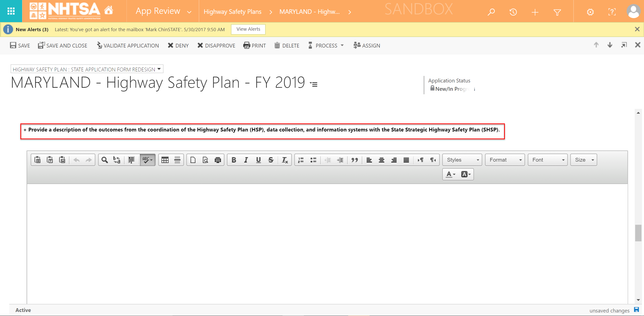Open the Styles dropdown

[462, 160]
